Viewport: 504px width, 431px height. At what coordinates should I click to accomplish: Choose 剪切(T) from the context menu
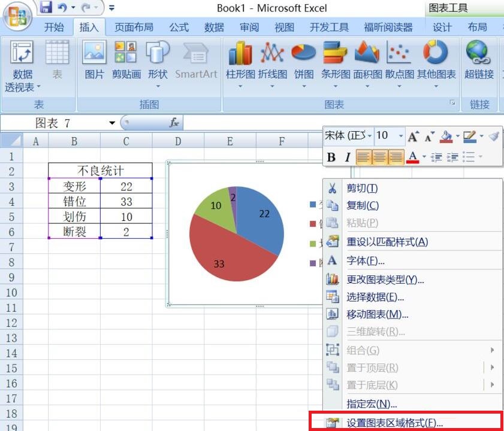tap(412, 188)
